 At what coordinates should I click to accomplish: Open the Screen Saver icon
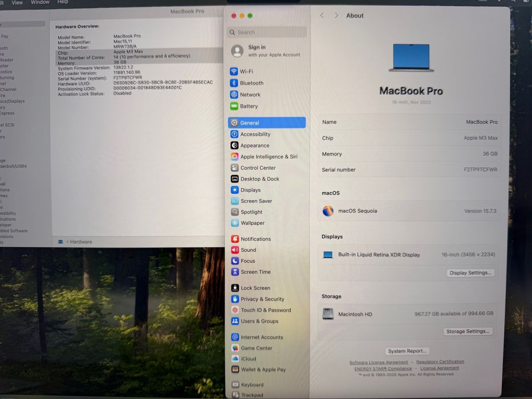click(x=234, y=201)
